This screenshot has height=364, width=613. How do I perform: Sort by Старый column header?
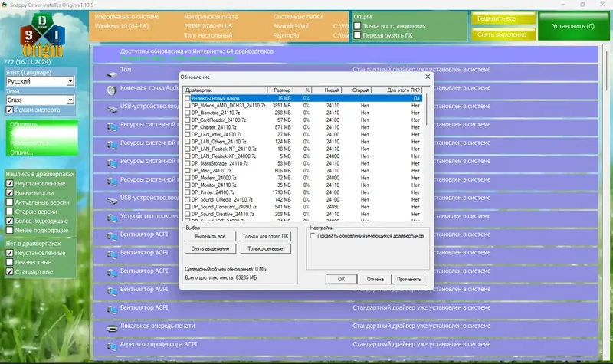pos(356,90)
